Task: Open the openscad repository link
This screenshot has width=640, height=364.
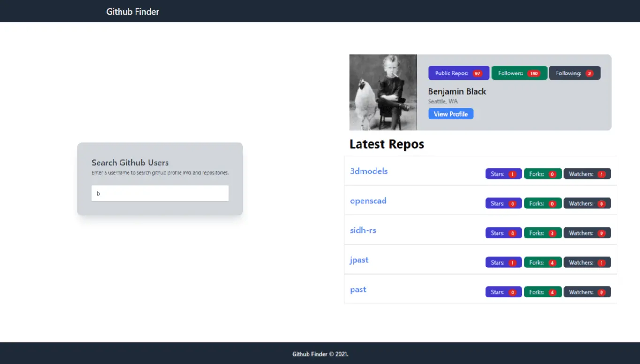Action: (x=368, y=201)
